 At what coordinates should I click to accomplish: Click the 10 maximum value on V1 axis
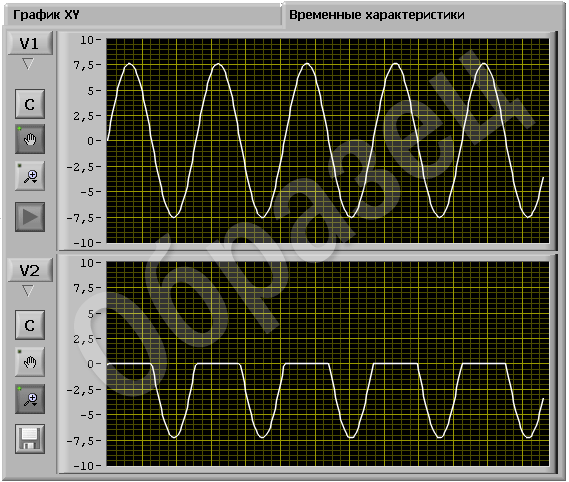coord(87,40)
